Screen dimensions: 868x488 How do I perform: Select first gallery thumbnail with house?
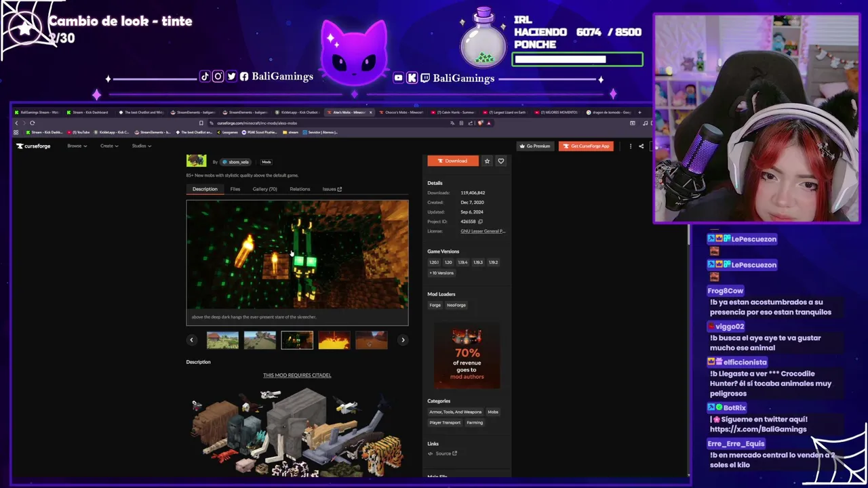pos(222,340)
